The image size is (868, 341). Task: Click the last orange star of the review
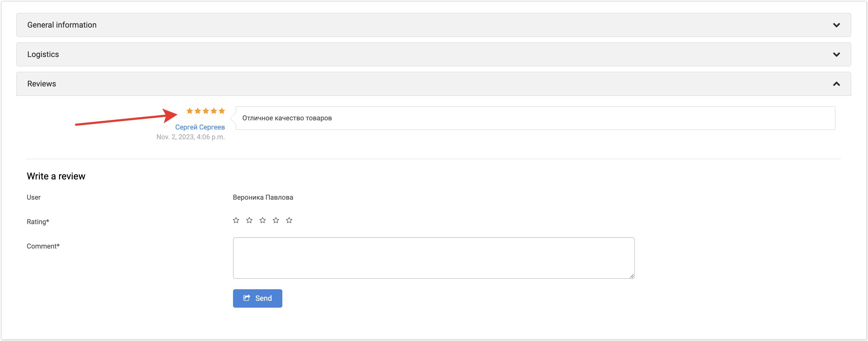(222, 111)
